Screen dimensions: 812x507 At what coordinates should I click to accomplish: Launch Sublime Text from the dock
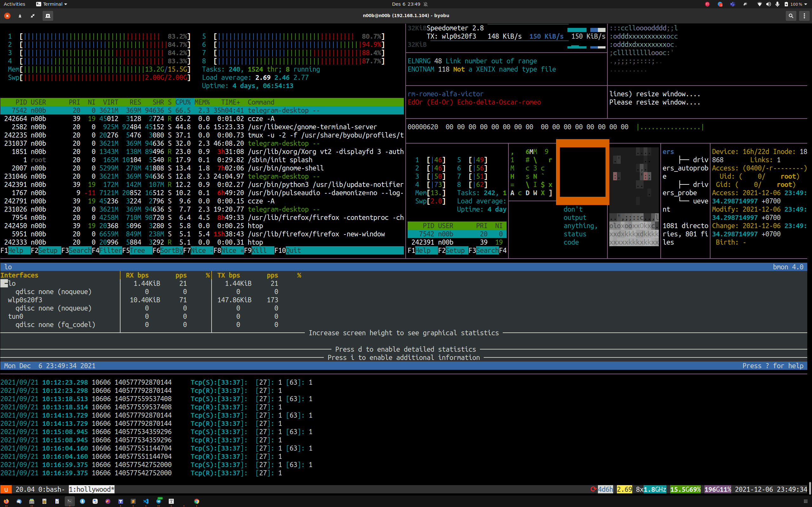coord(133,501)
